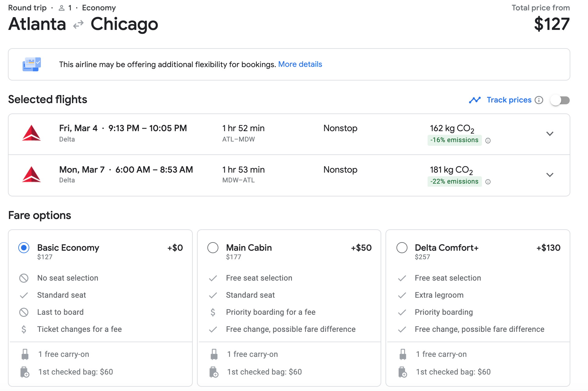Click the flexible booking ticket icon
Image resolution: width=588 pixels, height=391 pixels.
pos(31,64)
